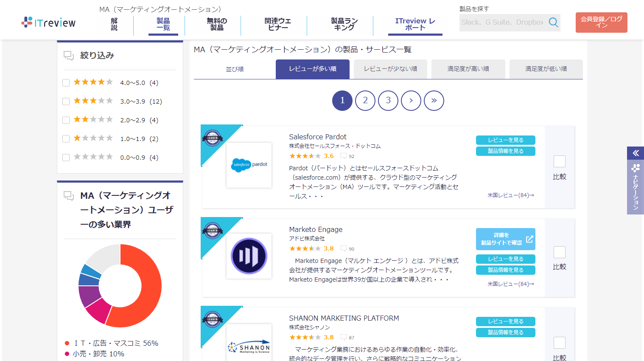Check the 2.0~2.9 rating filter
The image size is (644, 361).
[66, 120]
